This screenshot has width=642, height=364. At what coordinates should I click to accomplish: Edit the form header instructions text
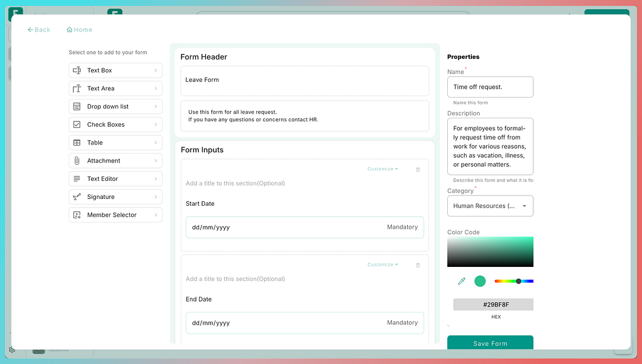pos(305,116)
